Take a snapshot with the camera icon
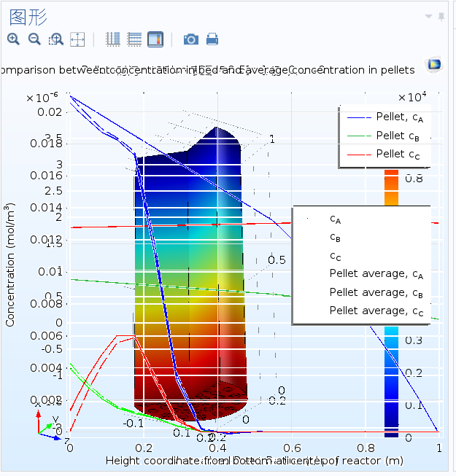 click(x=190, y=39)
